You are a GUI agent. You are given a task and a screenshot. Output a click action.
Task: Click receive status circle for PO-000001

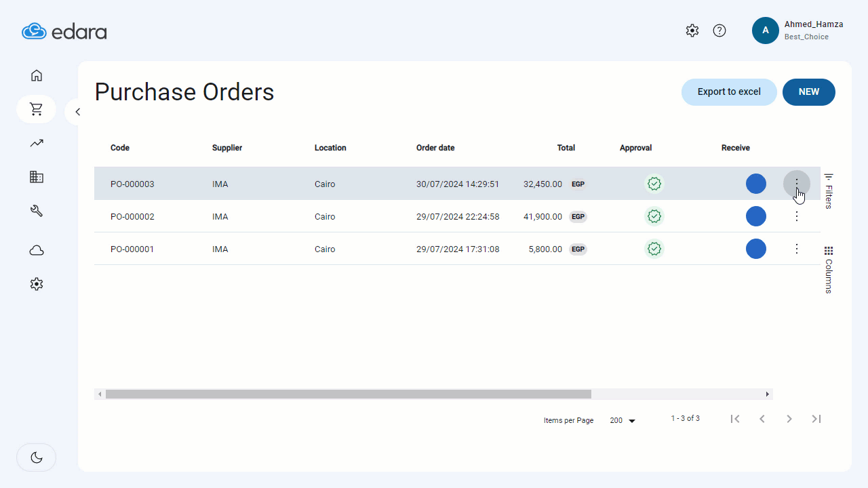(756, 249)
